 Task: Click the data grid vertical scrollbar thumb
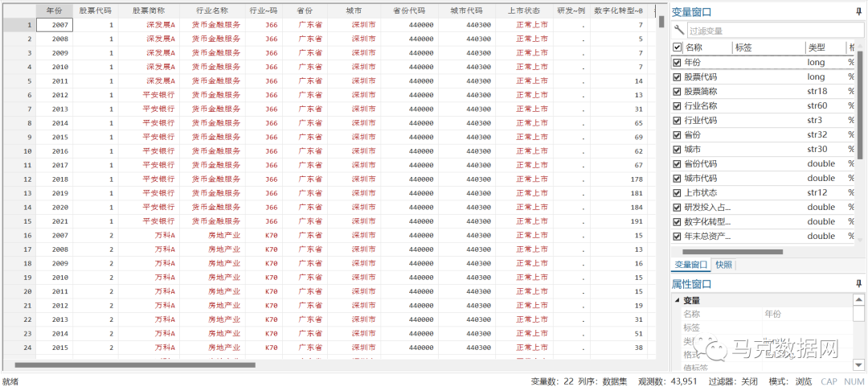tap(661, 23)
